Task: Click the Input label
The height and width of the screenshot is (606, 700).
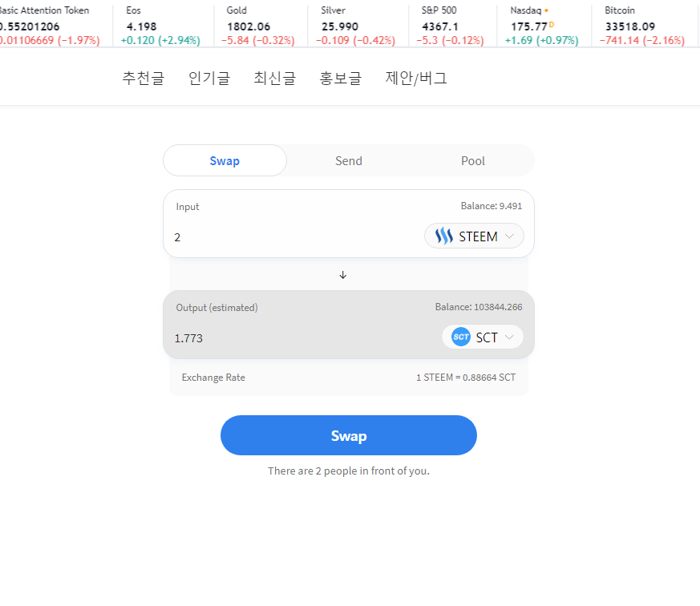Action: click(x=188, y=207)
